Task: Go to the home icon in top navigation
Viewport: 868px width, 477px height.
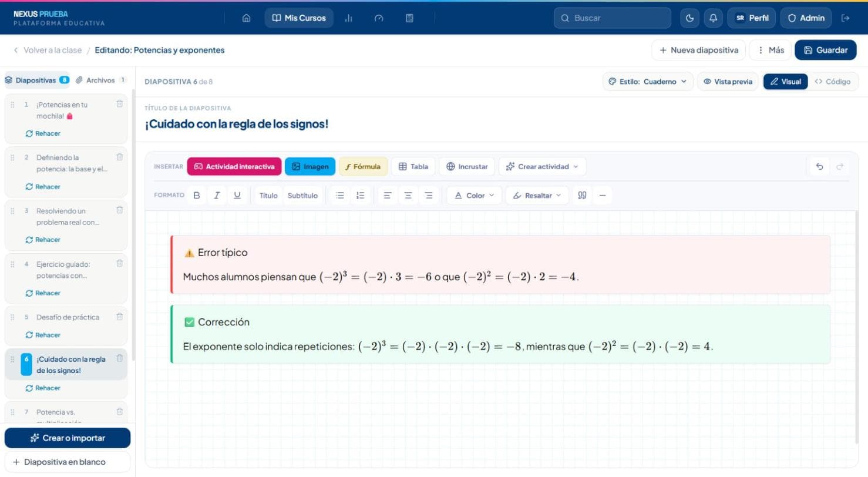Action: pos(247,18)
